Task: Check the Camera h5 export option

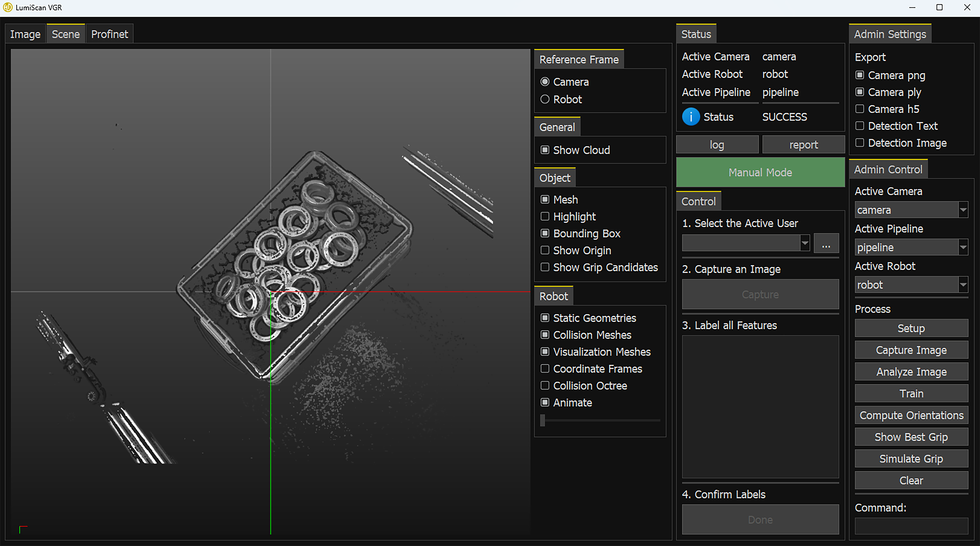Action: click(x=859, y=109)
